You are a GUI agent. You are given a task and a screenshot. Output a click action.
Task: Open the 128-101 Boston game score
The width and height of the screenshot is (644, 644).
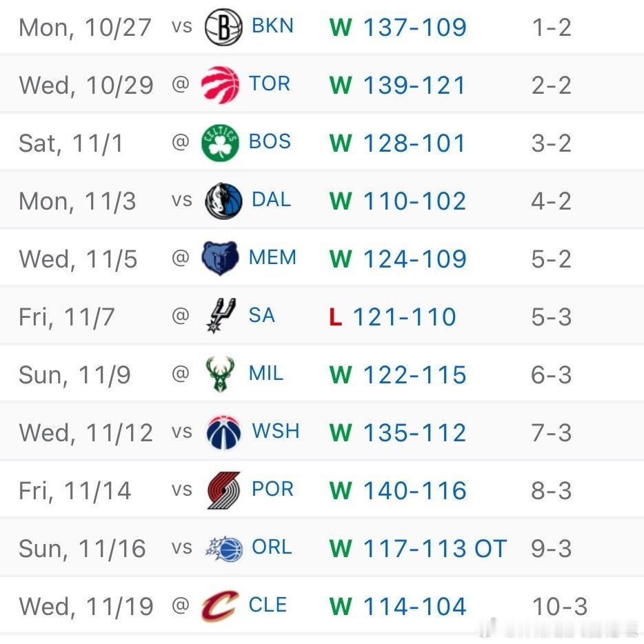(x=414, y=143)
